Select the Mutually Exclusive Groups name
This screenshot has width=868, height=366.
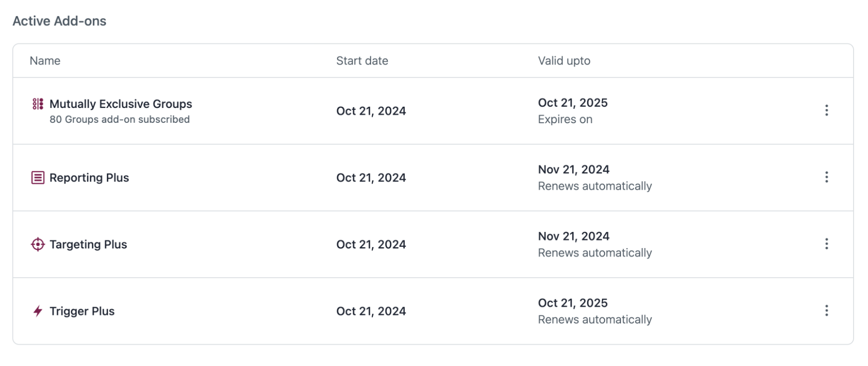[121, 104]
